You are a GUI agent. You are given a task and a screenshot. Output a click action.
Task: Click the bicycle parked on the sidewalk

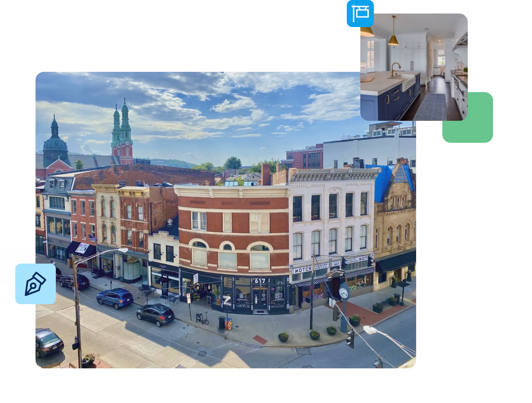202,318
